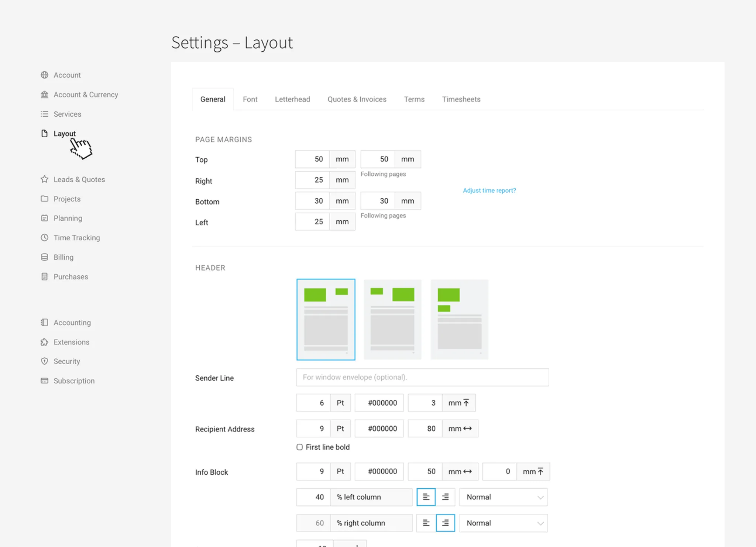Click the Planning calendar icon

click(44, 218)
